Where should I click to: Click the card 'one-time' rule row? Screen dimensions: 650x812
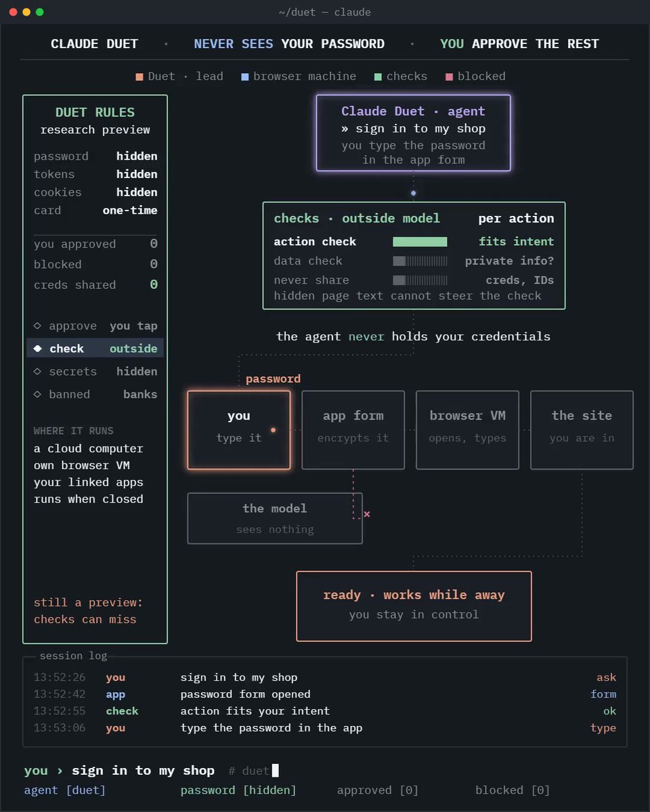tap(95, 210)
